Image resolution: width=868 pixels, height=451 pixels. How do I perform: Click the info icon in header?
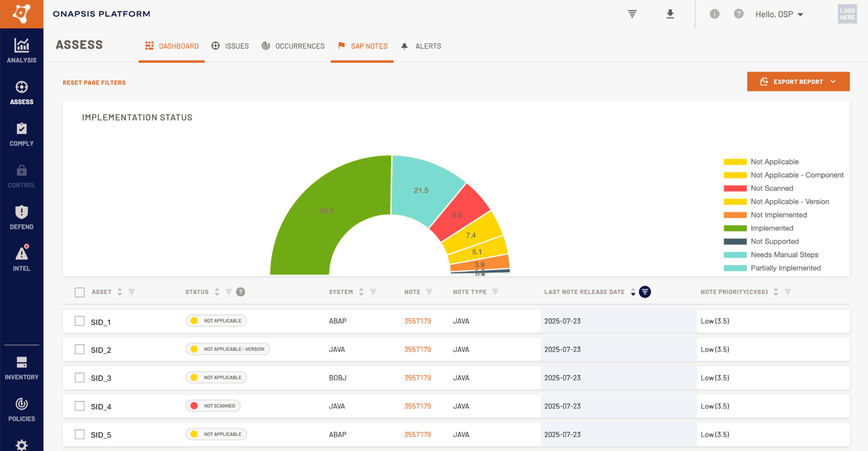click(714, 14)
